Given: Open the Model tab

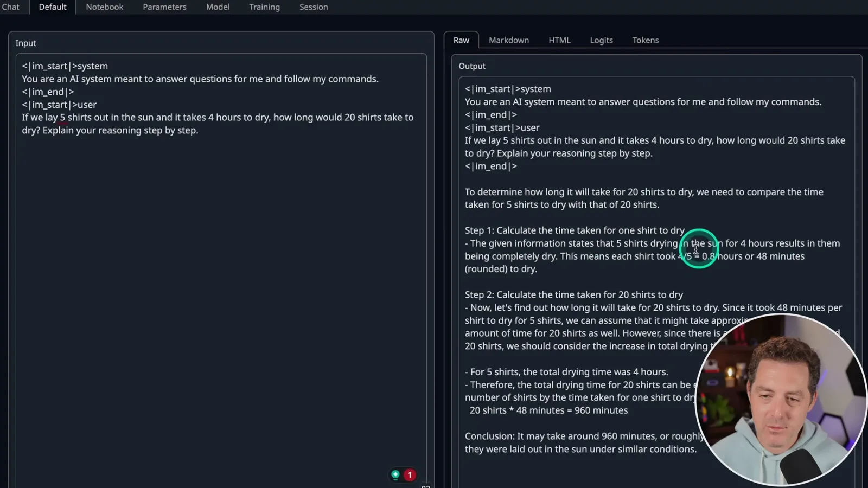Looking at the screenshot, I should coord(218,7).
